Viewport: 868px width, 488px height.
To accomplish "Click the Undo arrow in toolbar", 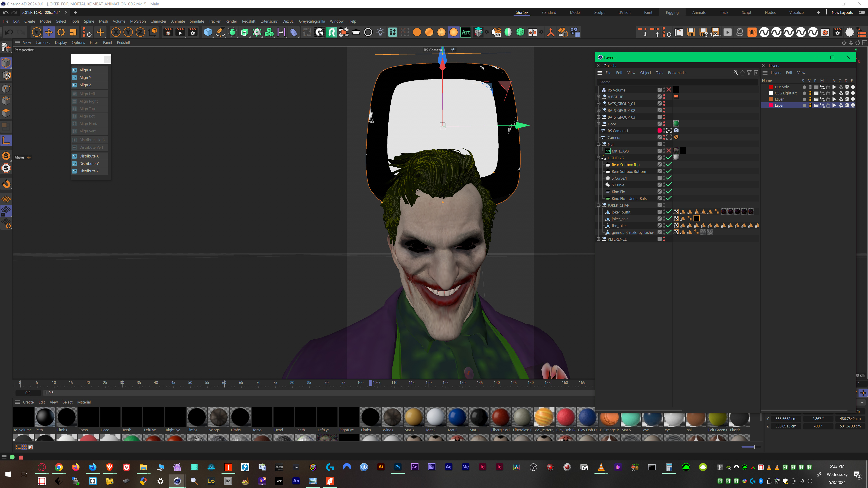I will click(9, 32).
